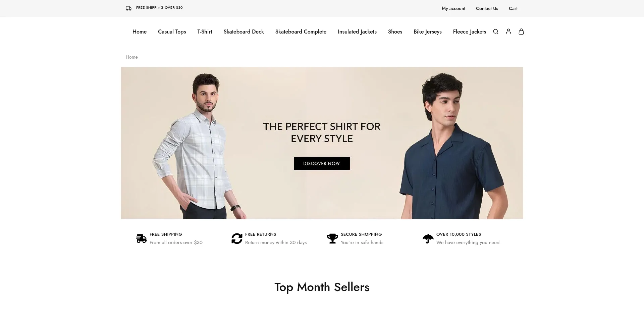Open the user account icon
This screenshot has height=333, width=644.
(508, 31)
